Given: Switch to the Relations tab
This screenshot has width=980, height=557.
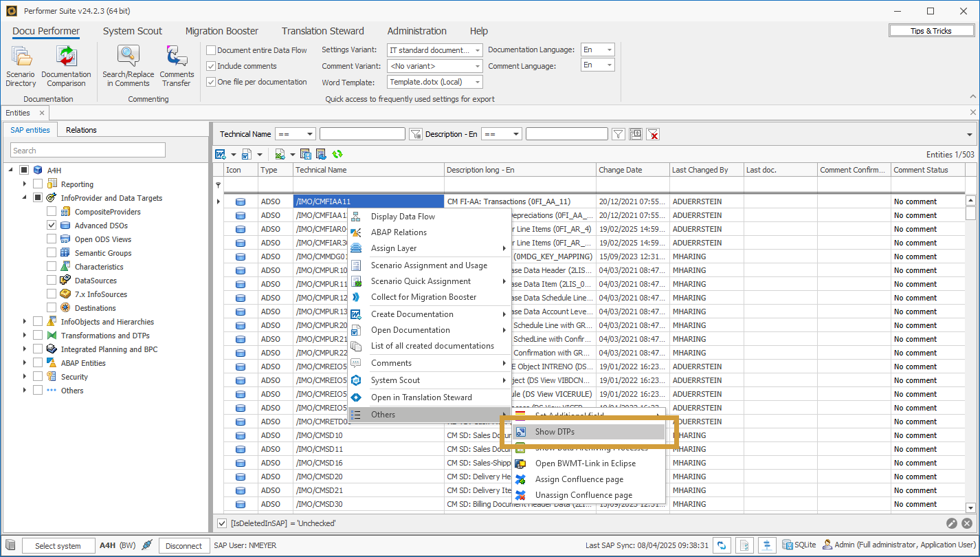Looking at the screenshot, I should (81, 130).
